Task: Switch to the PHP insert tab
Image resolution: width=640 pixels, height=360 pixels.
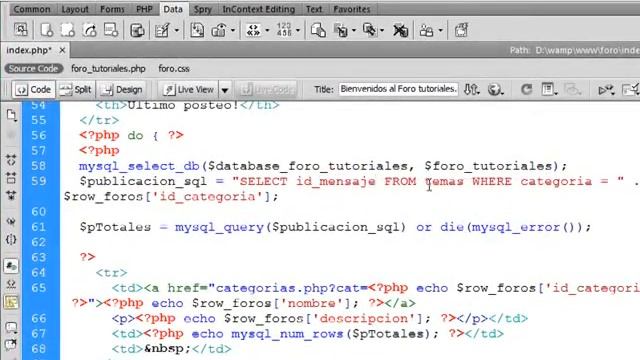Action: 144,9
